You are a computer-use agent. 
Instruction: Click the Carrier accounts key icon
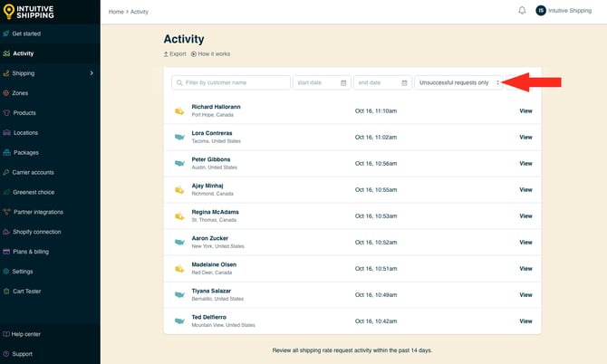6,173
